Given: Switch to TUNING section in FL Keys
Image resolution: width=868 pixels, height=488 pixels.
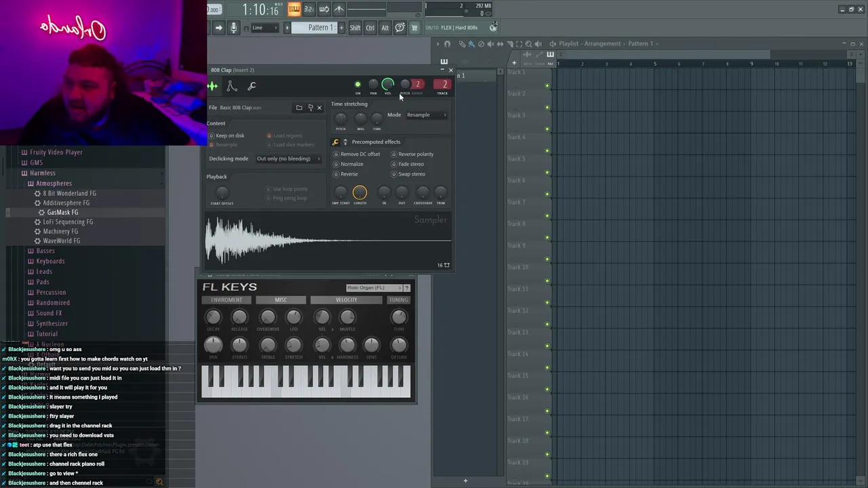Looking at the screenshot, I should pyautogui.click(x=398, y=300).
